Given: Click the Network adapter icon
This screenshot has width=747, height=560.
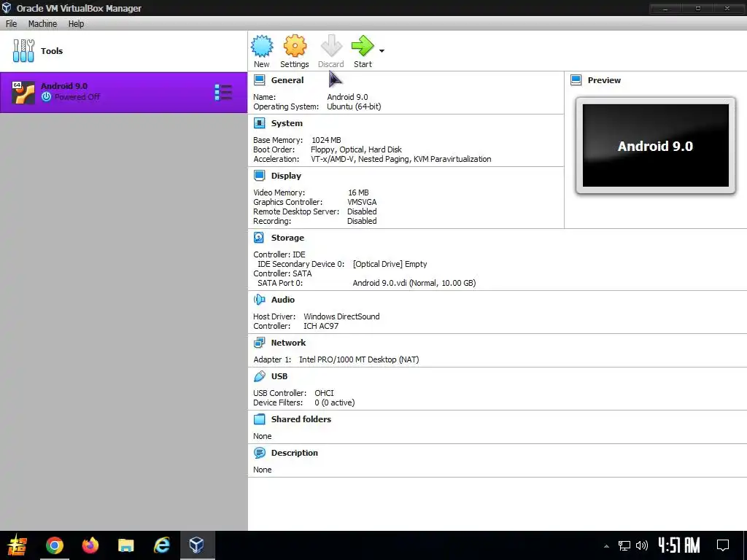Looking at the screenshot, I should click(x=259, y=343).
